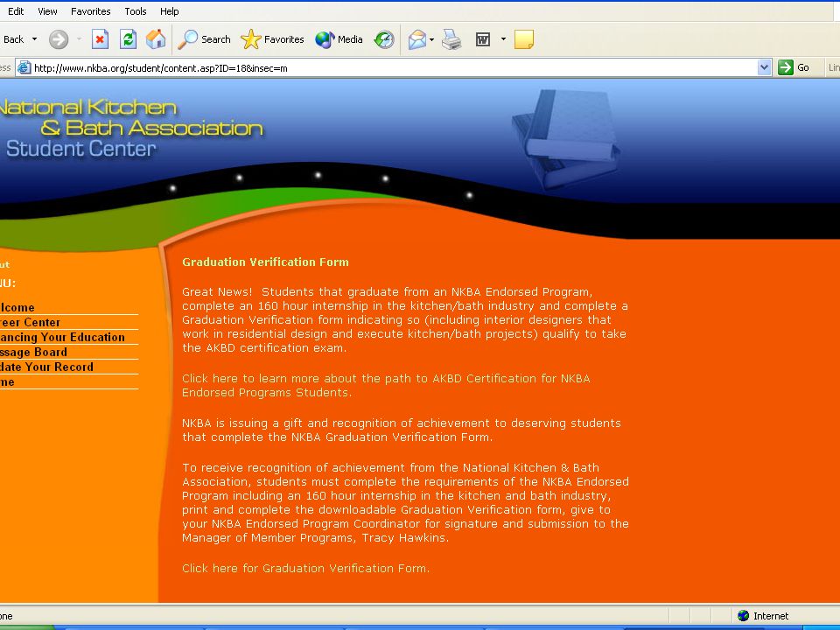Click the book image in banner
Screen dimensions: 840x630
pyautogui.click(x=565, y=138)
